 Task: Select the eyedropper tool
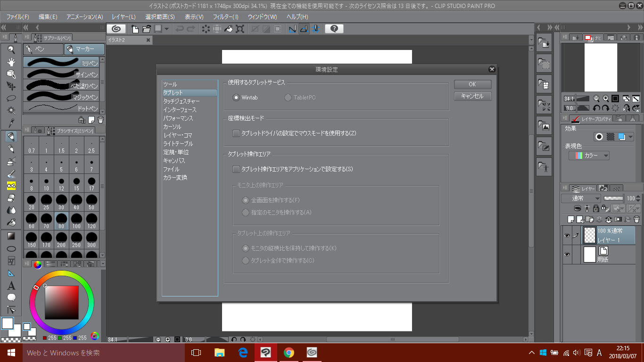pyautogui.click(x=11, y=123)
